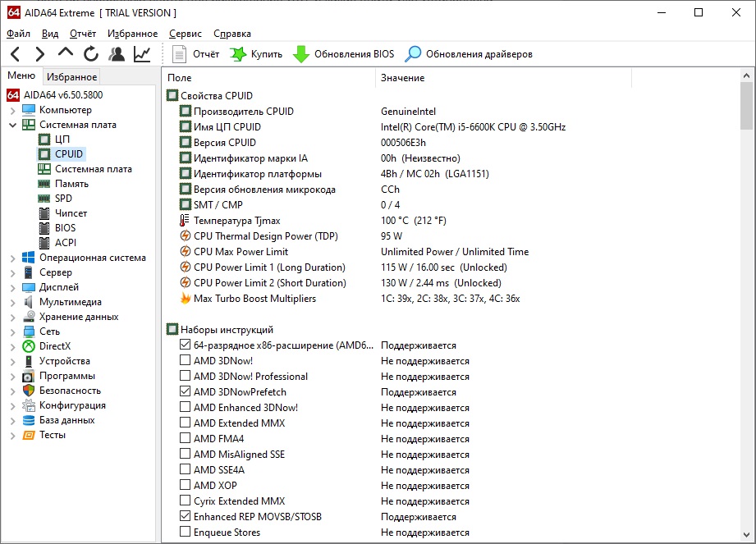The width and height of the screenshot is (756, 544).
Task: Open driver updates magnifier icon
Action: (x=414, y=54)
